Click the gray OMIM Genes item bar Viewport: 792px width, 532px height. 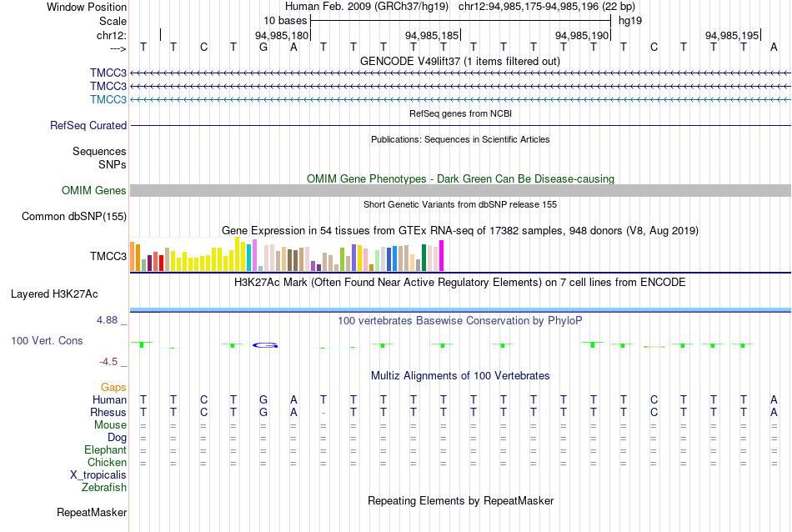(460, 190)
